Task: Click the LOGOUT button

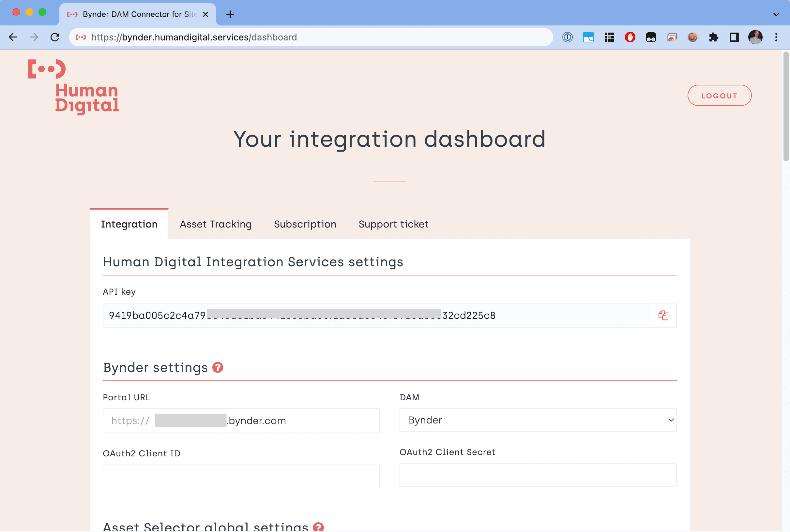Action: (719, 96)
